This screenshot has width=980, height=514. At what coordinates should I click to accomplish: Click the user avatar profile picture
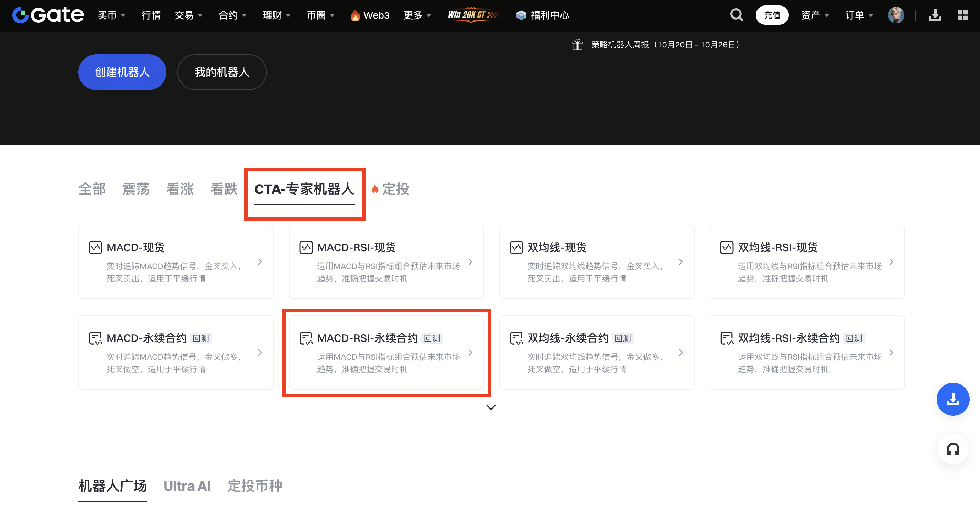click(x=895, y=15)
